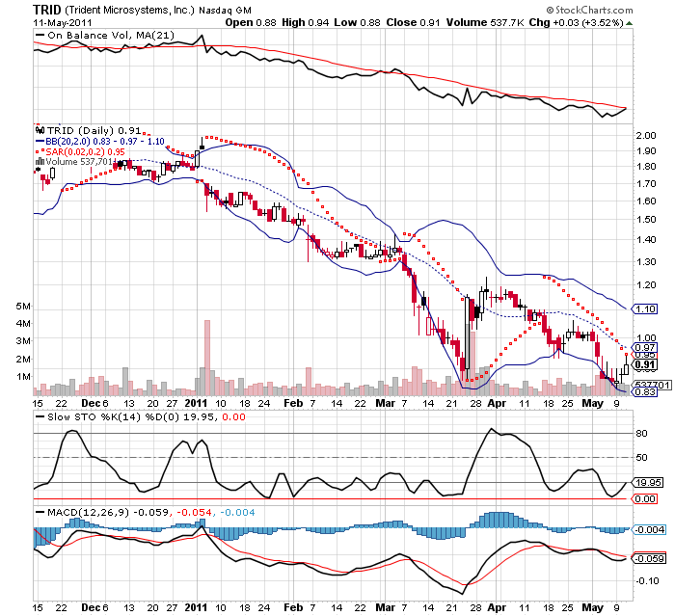Click the 2.00 price axis label

pyautogui.click(x=646, y=136)
